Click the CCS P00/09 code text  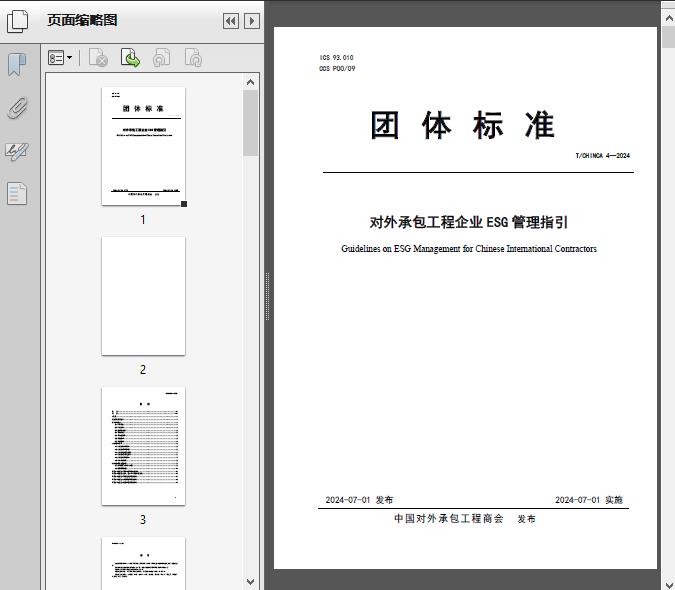coord(337,68)
